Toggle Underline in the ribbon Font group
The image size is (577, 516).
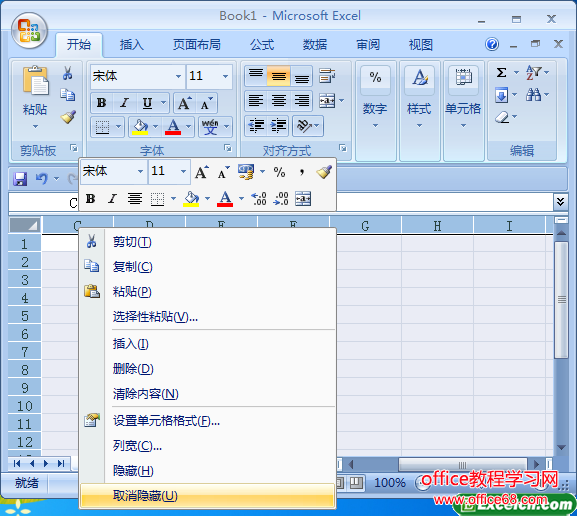[x=147, y=103]
